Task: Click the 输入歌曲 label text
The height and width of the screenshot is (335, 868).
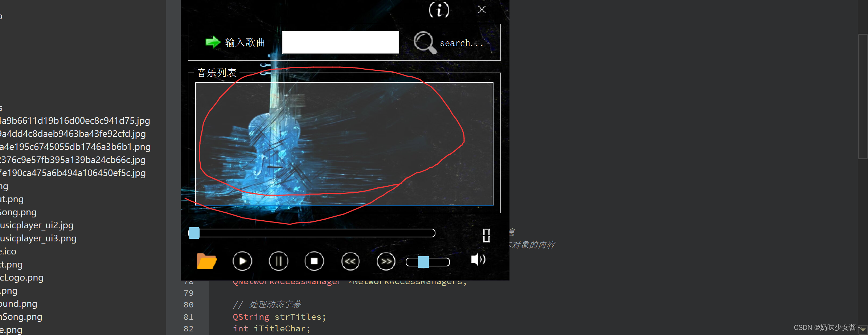Action: tap(245, 42)
